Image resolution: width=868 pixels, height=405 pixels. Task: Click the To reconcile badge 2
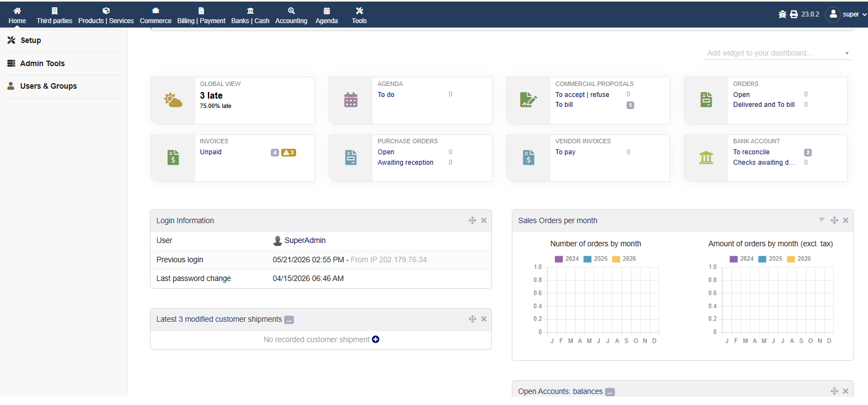click(x=808, y=153)
